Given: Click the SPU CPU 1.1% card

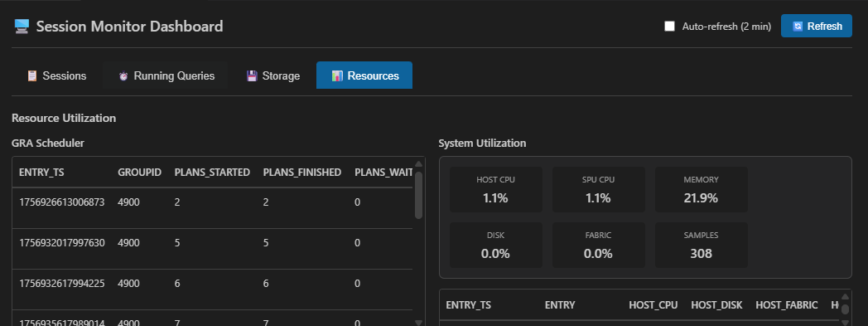Looking at the screenshot, I should pos(599,190).
